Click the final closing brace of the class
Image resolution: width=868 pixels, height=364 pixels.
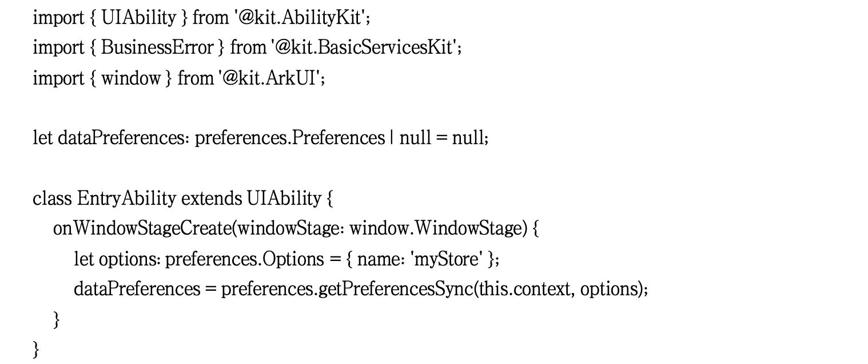point(37,349)
